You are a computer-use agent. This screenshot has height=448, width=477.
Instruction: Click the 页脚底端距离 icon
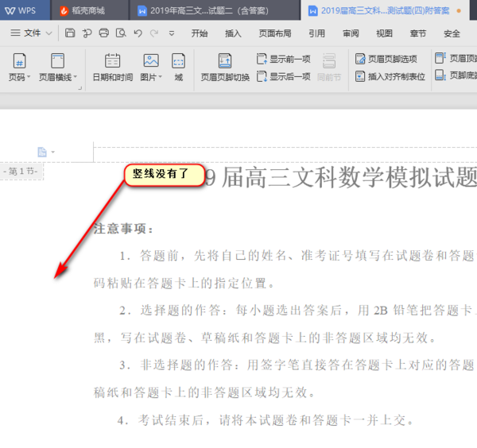click(440, 75)
